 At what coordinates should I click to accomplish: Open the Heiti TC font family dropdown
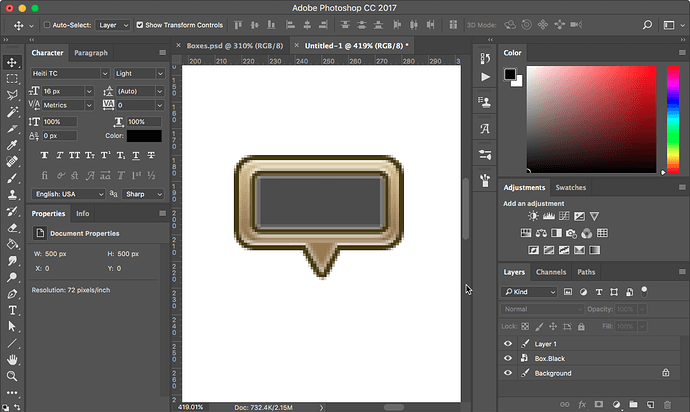point(68,73)
